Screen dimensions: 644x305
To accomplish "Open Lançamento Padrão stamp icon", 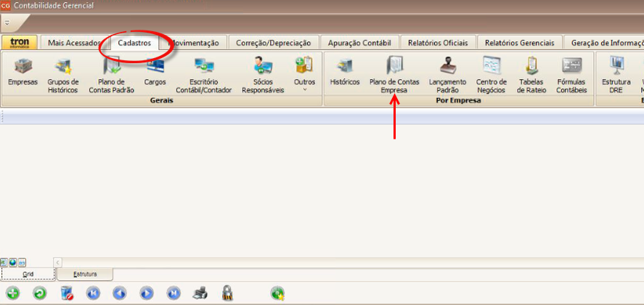I will [447, 76].
